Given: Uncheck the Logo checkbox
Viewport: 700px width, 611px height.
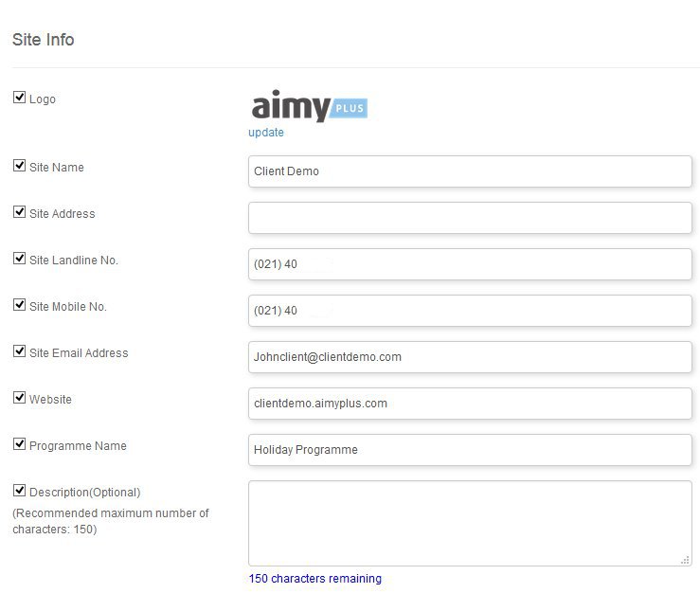Looking at the screenshot, I should (x=19, y=97).
